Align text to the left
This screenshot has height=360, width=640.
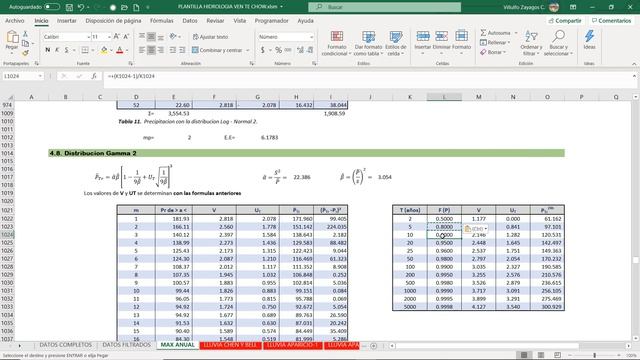point(142,50)
